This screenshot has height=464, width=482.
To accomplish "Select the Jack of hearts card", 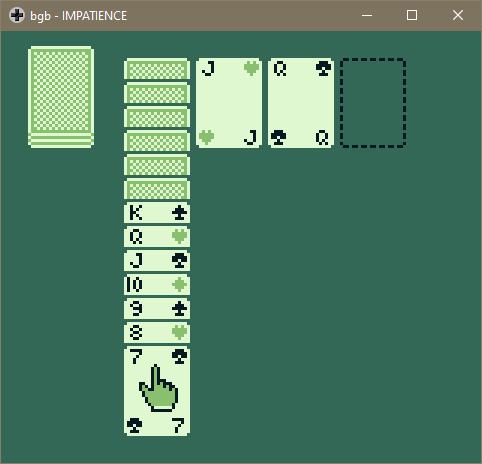I will point(229,103).
